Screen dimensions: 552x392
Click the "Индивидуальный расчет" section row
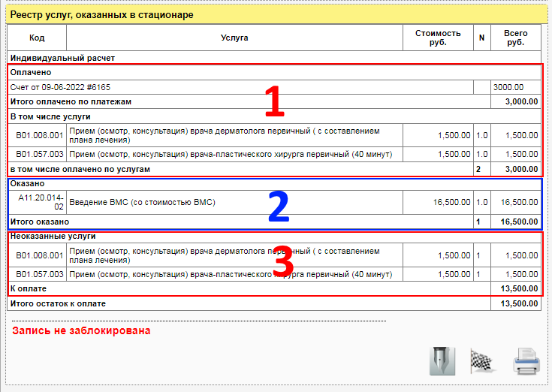[x=62, y=57]
